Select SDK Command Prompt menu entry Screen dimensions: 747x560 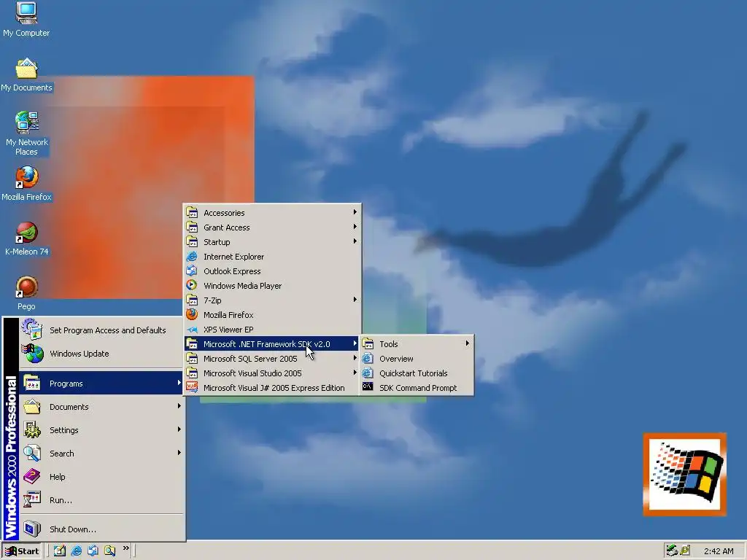(x=417, y=388)
